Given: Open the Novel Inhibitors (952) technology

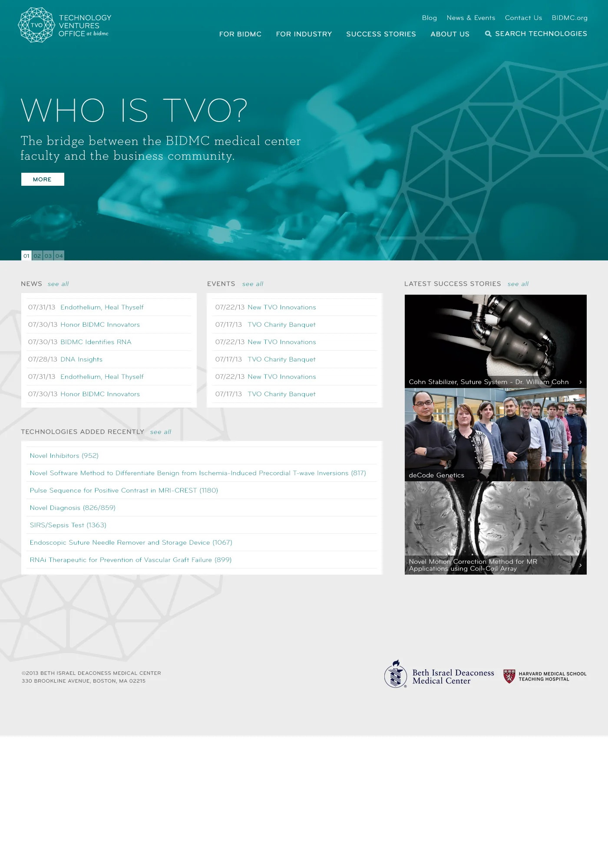Looking at the screenshot, I should (x=64, y=456).
